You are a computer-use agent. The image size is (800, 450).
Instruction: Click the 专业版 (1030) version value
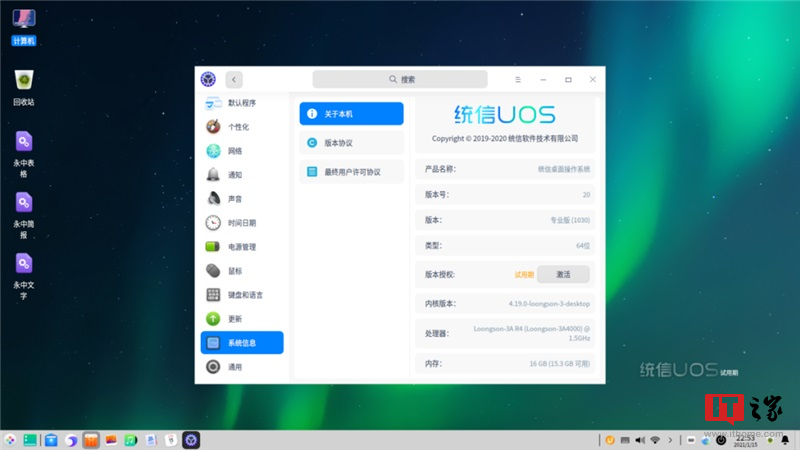click(x=570, y=220)
